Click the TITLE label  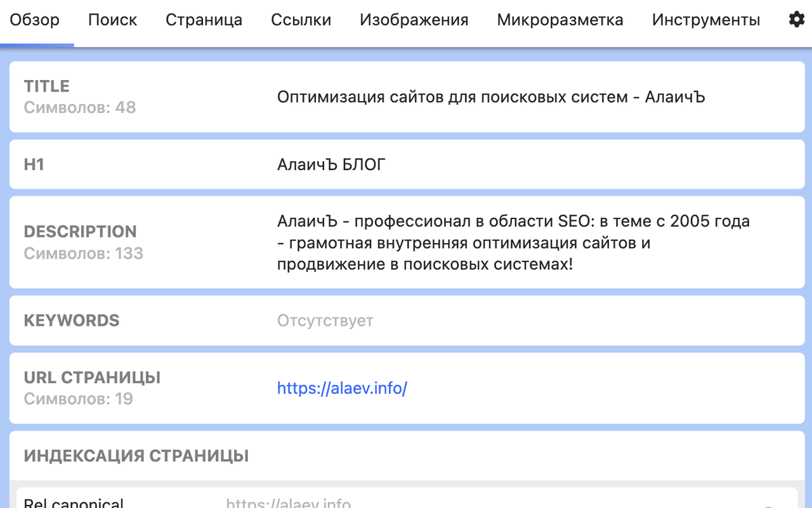(47, 86)
